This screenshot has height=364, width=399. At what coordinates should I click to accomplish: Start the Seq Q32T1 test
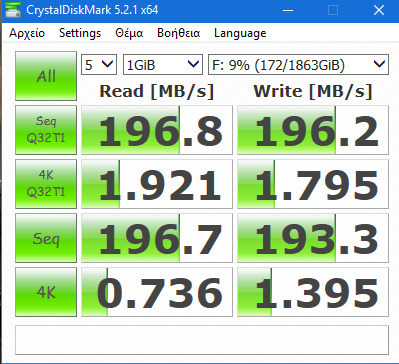46,130
